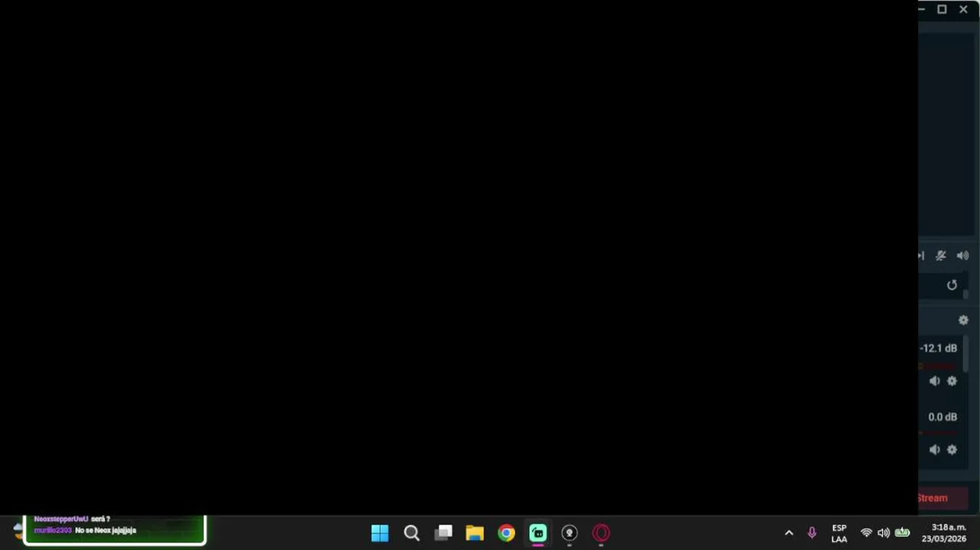The width and height of the screenshot is (980, 550).
Task: Open the system volume tray icon
Action: (884, 533)
